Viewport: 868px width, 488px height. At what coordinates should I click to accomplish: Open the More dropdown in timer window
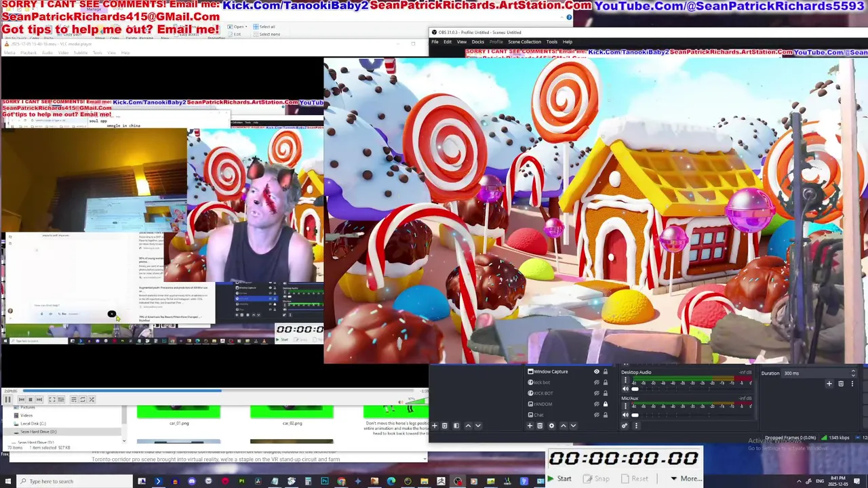point(686,479)
